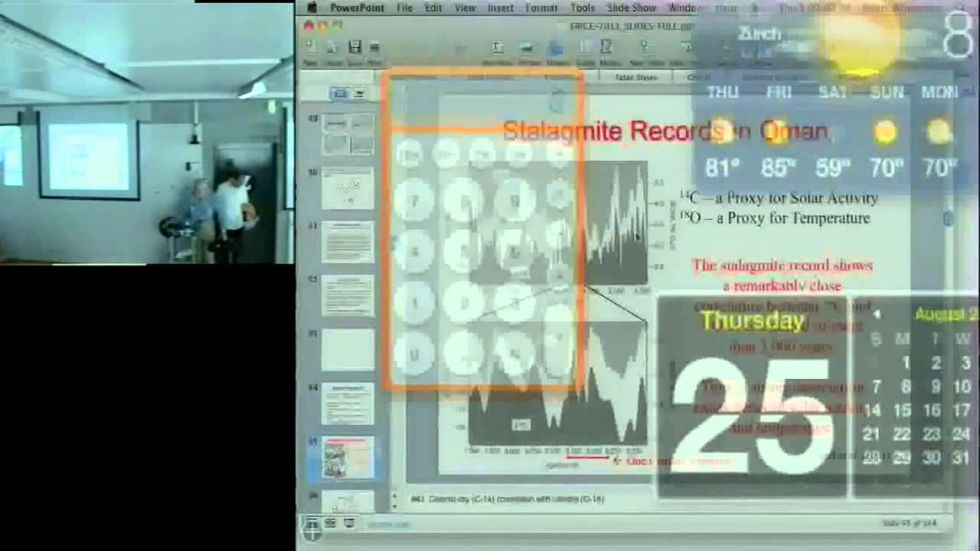Open the Tools menu
Viewport: 980px width, 551px height.
[583, 8]
